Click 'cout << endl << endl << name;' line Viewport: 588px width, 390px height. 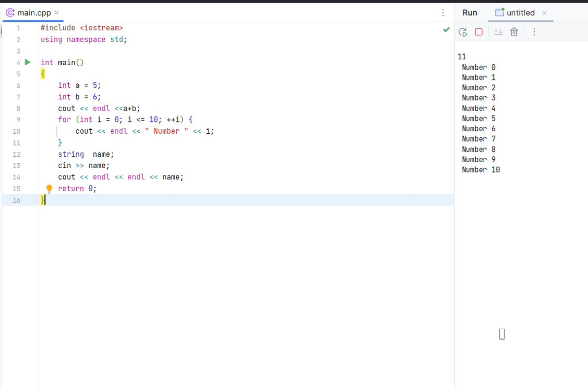(121, 177)
